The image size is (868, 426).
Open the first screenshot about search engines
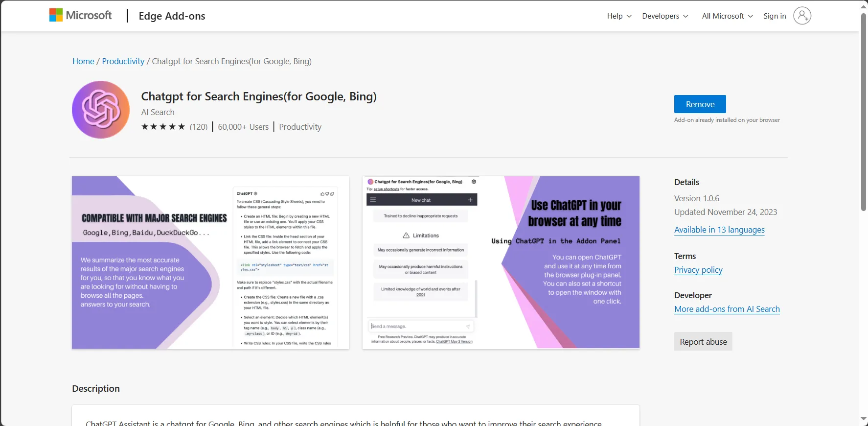(x=210, y=263)
